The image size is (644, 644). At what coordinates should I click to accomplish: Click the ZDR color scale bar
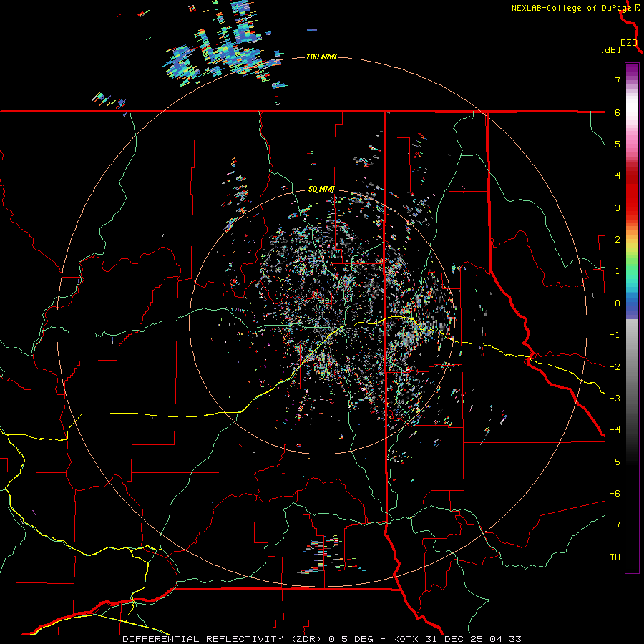[632, 318]
